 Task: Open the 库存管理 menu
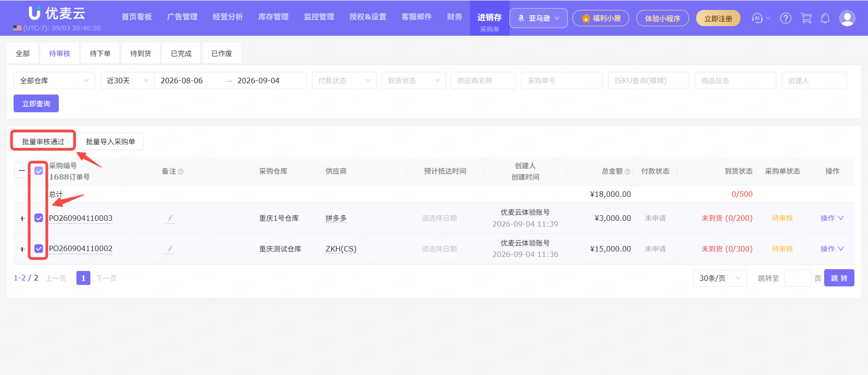click(x=274, y=17)
